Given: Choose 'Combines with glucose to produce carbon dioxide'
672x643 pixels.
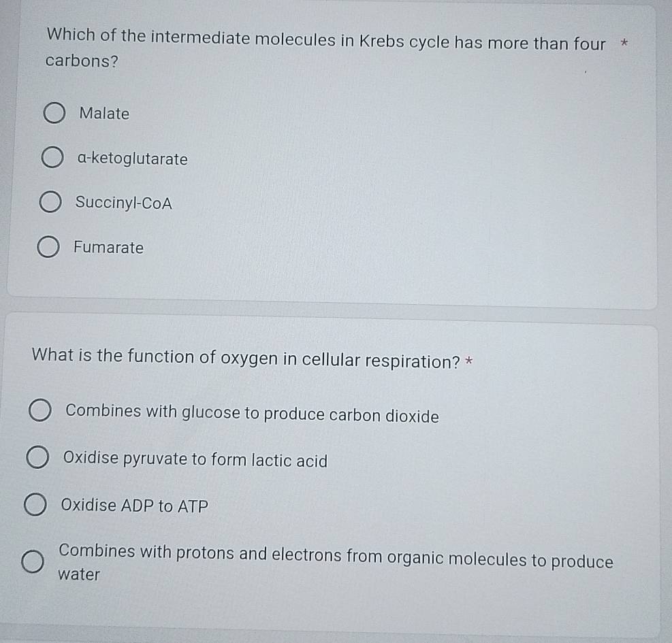Looking at the screenshot, I should tap(39, 409).
